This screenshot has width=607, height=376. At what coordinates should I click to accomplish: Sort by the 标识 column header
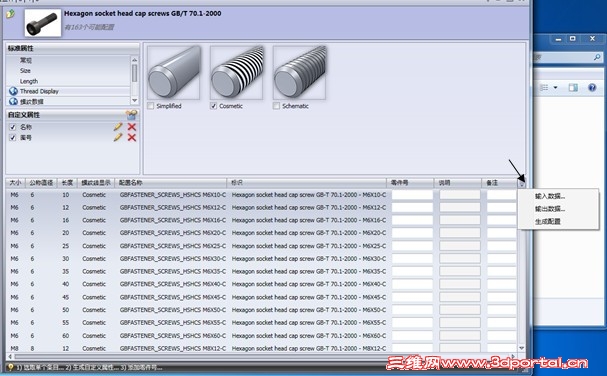(x=307, y=183)
